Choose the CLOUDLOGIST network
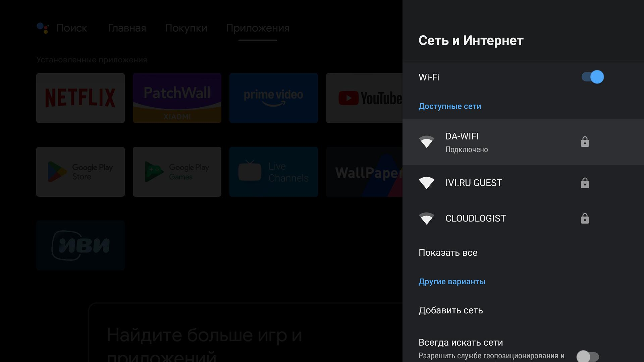The width and height of the screenshot is (644, 362). click(x=523, y=218)
